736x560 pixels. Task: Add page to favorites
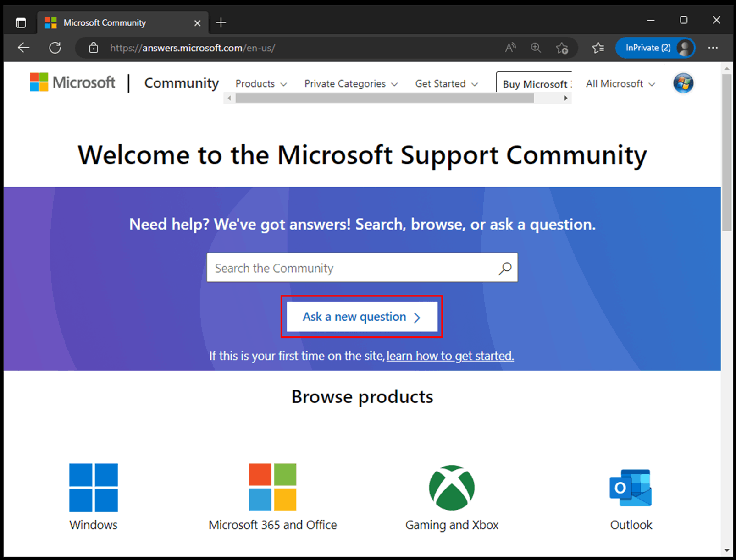(x=562, y=48)
